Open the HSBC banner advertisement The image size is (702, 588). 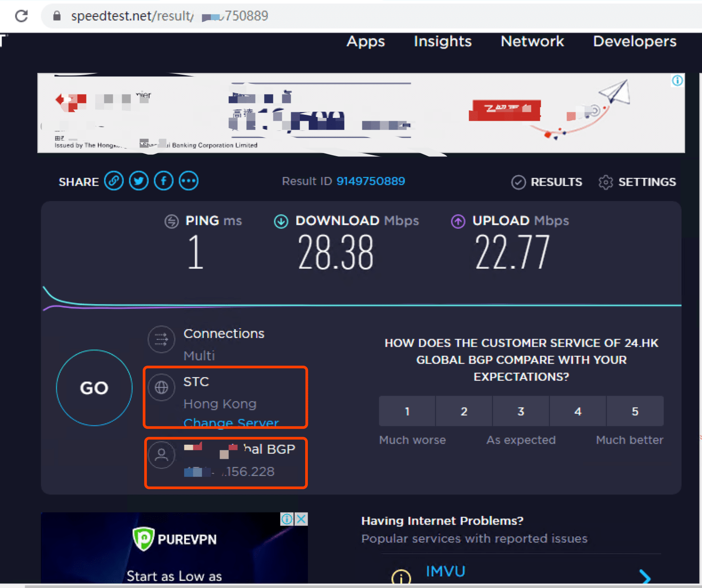[x=361, y=113]
